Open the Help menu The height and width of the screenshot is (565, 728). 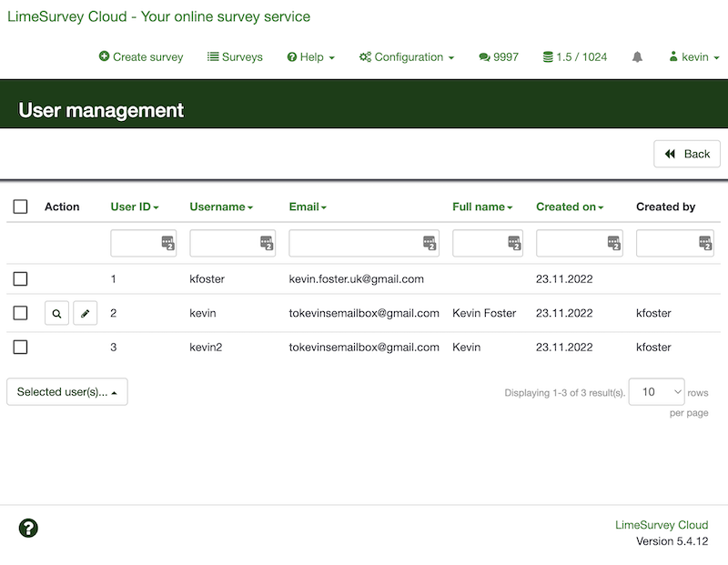point(311,56)
